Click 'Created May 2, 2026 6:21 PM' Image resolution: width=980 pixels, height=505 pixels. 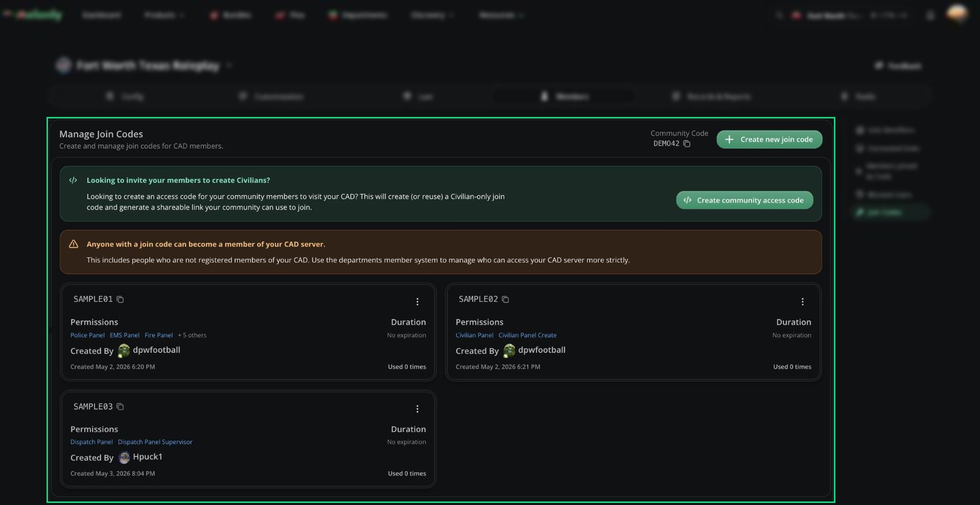point(498,367)
